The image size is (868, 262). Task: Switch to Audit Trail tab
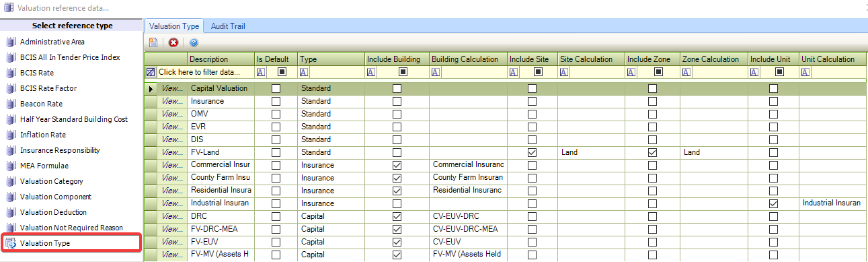click(x=228, y=26)
